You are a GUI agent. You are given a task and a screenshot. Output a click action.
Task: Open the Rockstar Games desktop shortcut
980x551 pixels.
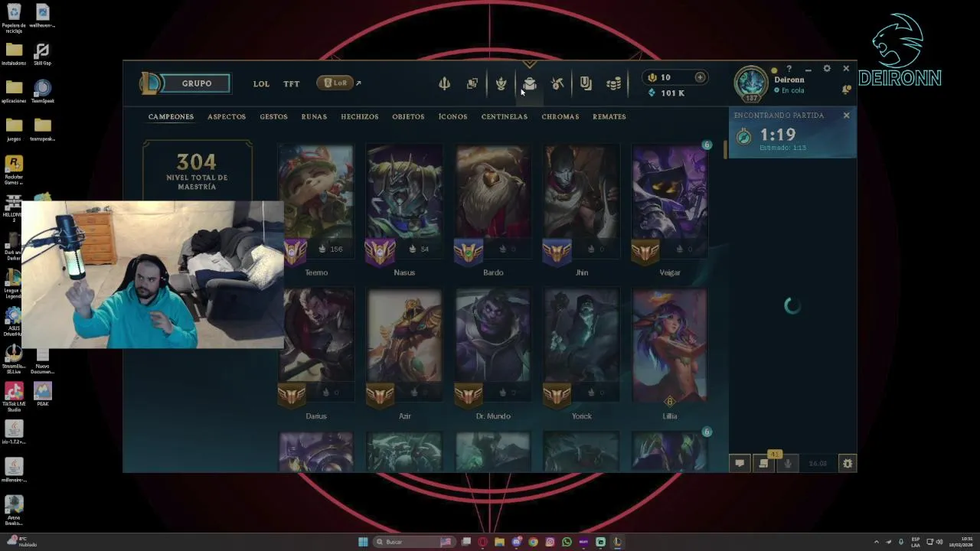[x=14, y=169]
